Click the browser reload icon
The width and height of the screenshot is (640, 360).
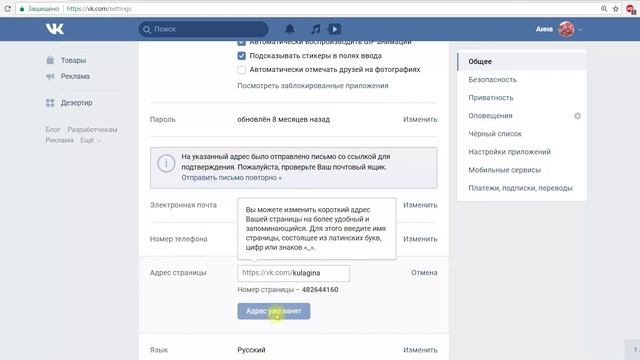click(7, 8)
